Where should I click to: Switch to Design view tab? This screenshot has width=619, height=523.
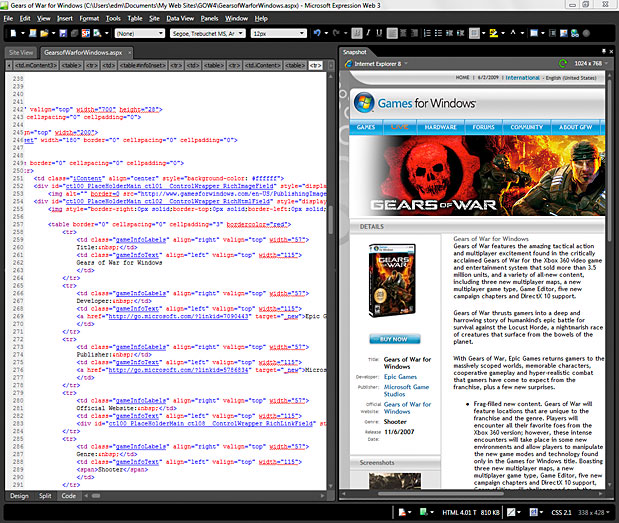[19, 495]
